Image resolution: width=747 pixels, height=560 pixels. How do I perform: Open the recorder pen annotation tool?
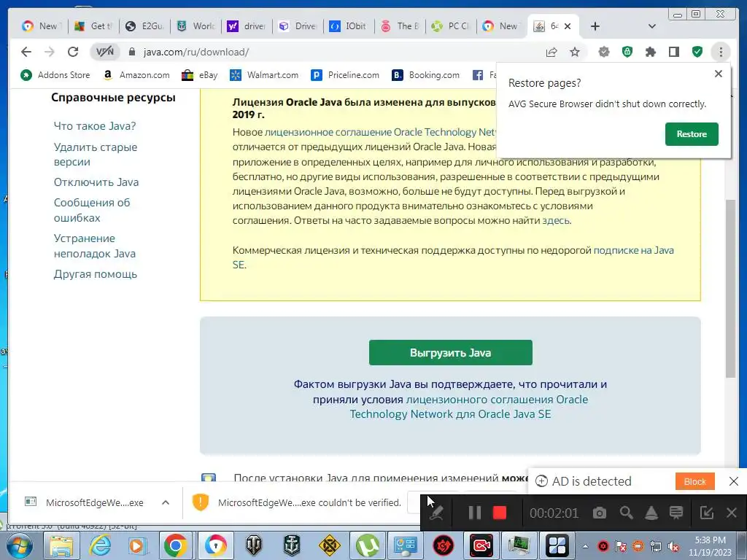pyautogui.click(x=436, y=513)
